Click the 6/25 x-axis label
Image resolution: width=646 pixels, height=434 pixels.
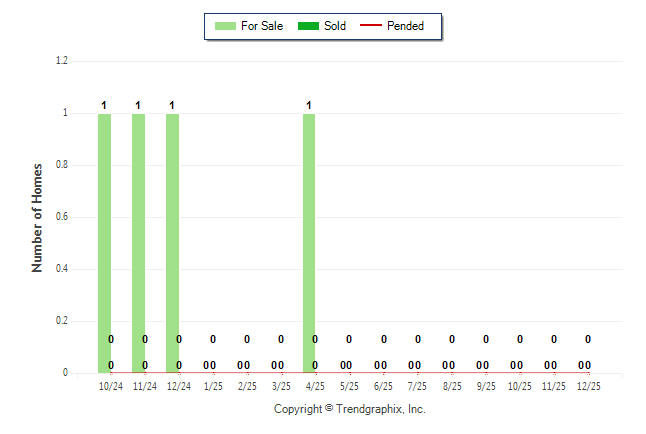click(383, 385)
